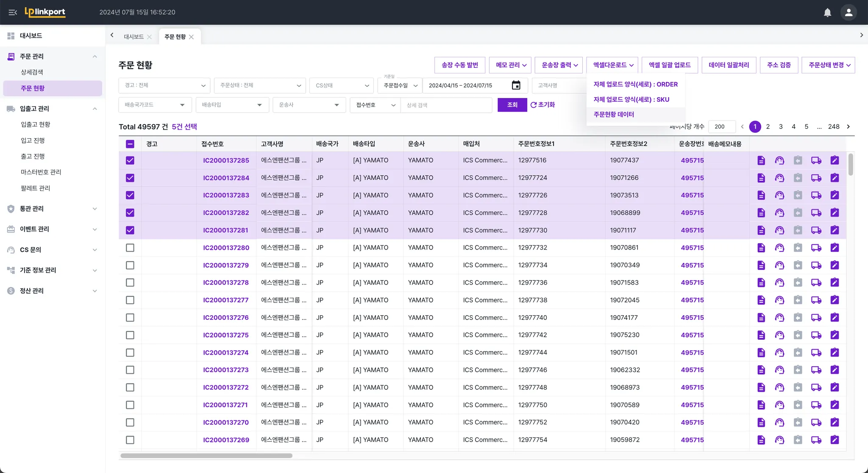Open document icon for order IC2000137285

coord(761,160)
